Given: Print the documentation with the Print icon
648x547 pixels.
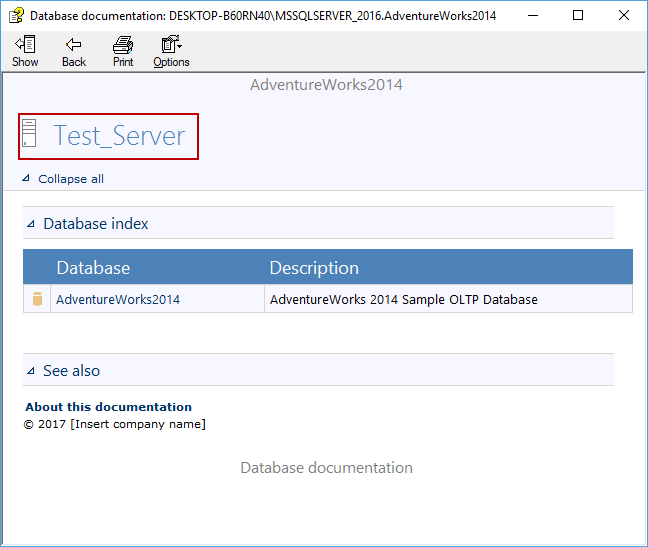Looking at the screenshot, I should (123, 51).
